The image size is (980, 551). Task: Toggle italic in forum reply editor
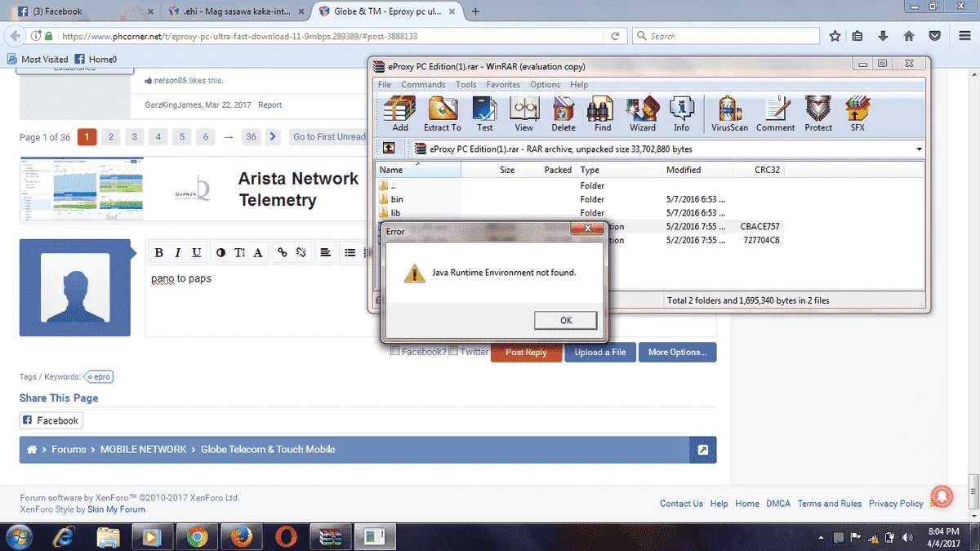(178, 253)
